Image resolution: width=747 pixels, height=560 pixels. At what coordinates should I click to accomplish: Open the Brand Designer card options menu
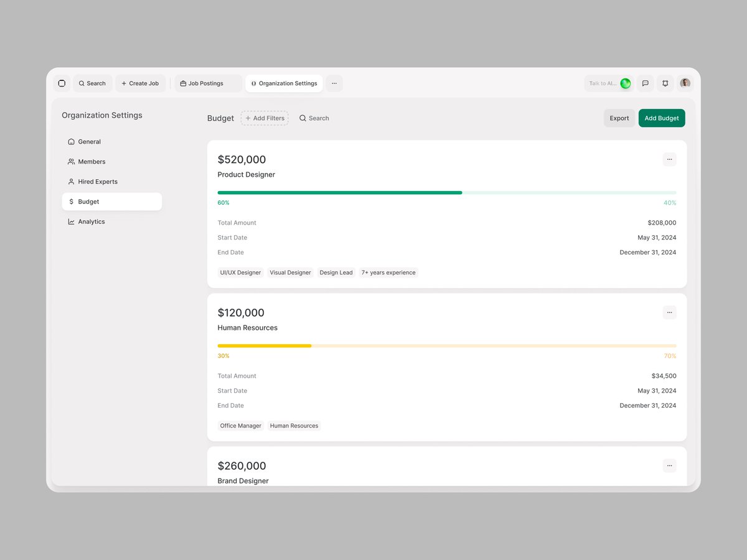click(670, 465)
